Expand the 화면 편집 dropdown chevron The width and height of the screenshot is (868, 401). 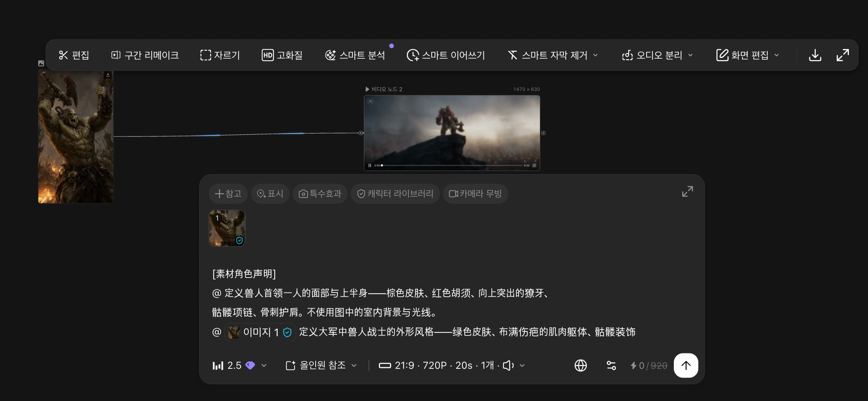777,55
